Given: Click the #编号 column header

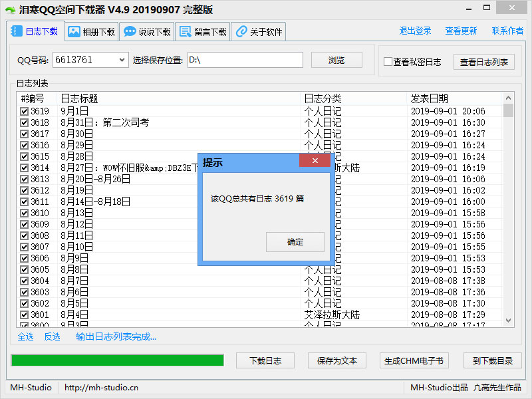Looking at the screenshot, I should (x=37, y=98).
